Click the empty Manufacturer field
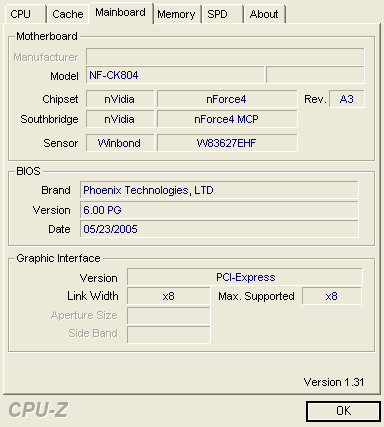This screenshot has height=427, width=384. tap(225, 57)
